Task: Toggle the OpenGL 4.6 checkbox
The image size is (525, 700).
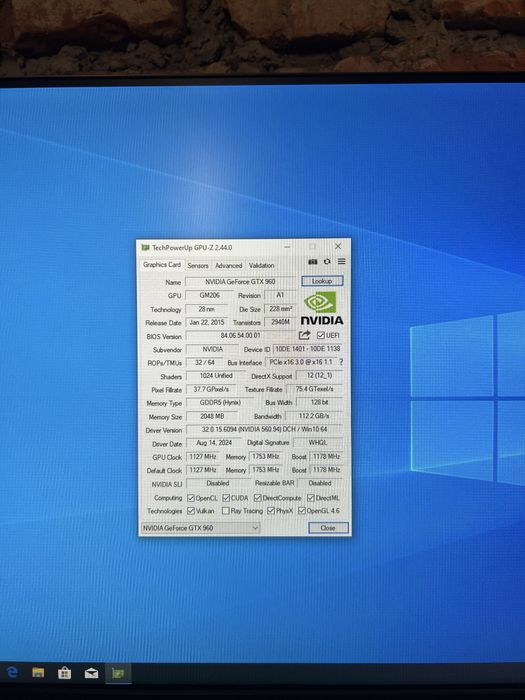Action: 302,511
